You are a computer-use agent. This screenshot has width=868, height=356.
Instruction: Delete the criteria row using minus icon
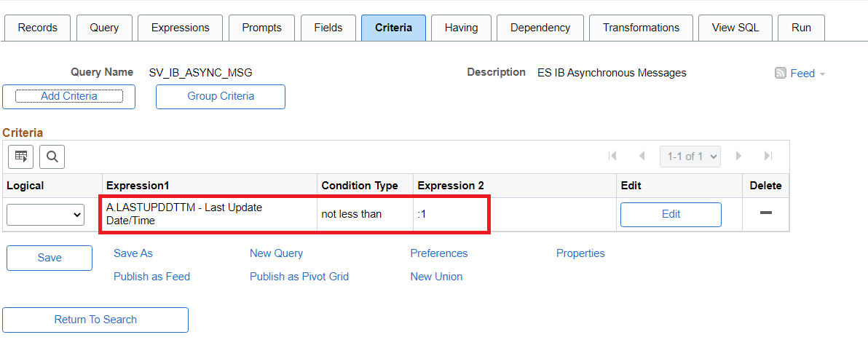pyautogui.click(x=765, y=213)
